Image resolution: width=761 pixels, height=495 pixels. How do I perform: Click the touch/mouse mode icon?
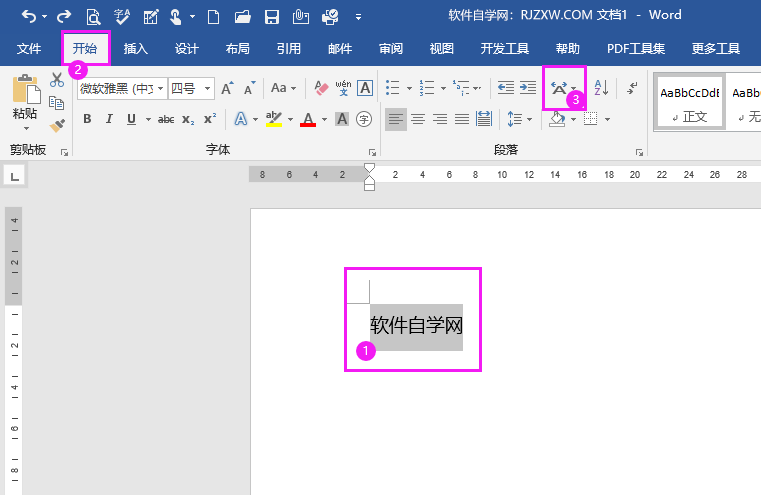pos(176,17)
